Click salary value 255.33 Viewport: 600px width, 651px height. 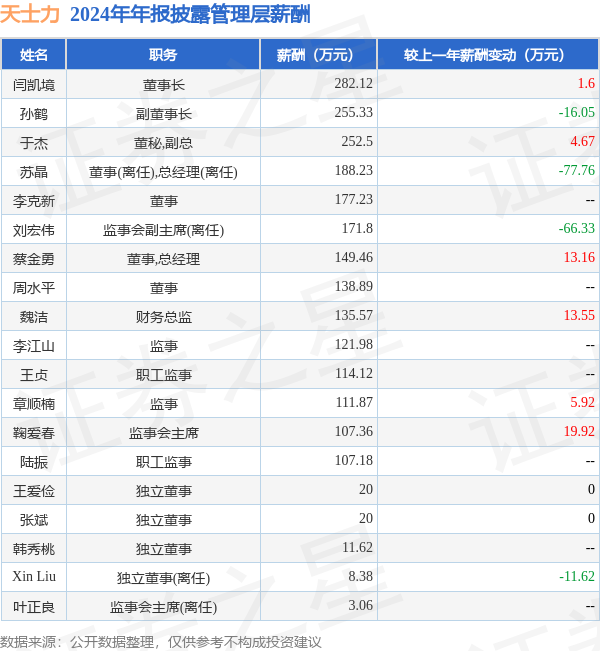point(354,112)
